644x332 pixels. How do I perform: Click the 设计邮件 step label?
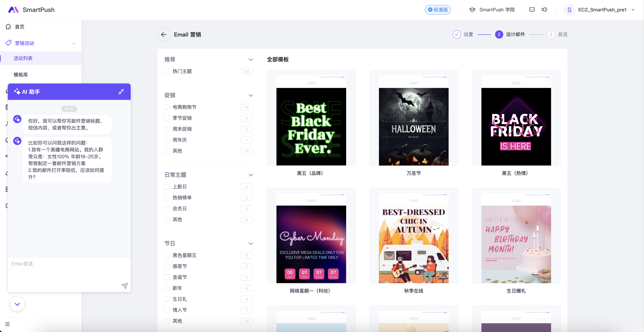click(516, 34)
